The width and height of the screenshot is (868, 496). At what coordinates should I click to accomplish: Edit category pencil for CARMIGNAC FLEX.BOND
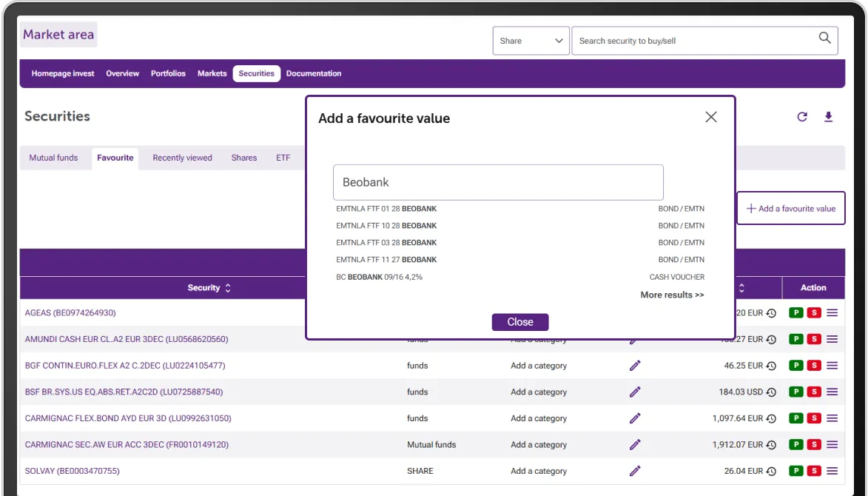click(x=635, y=418)
